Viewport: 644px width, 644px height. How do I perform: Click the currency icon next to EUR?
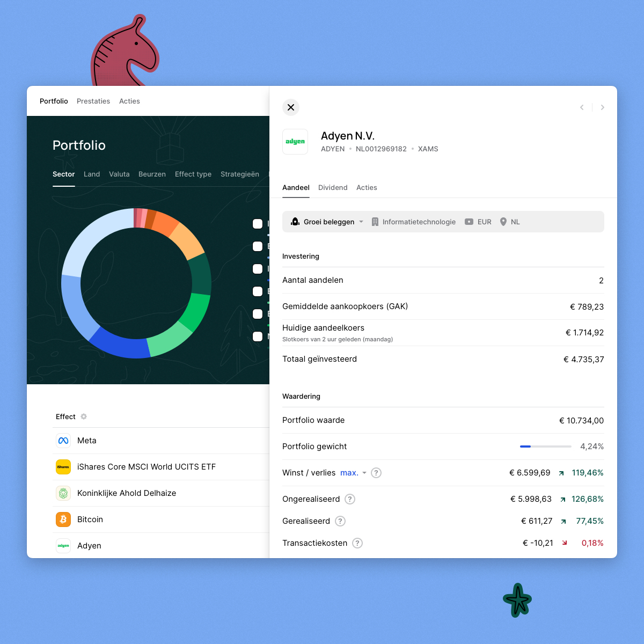click(x=469, y=222)
